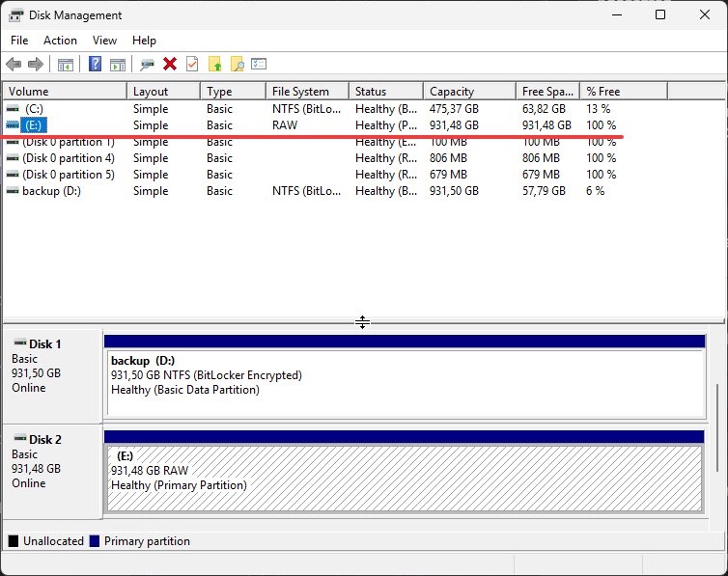Toggle Show/Hide Console Tree icon
The height and width of the screenshot is (576, 728).
[x=66, y=65]
